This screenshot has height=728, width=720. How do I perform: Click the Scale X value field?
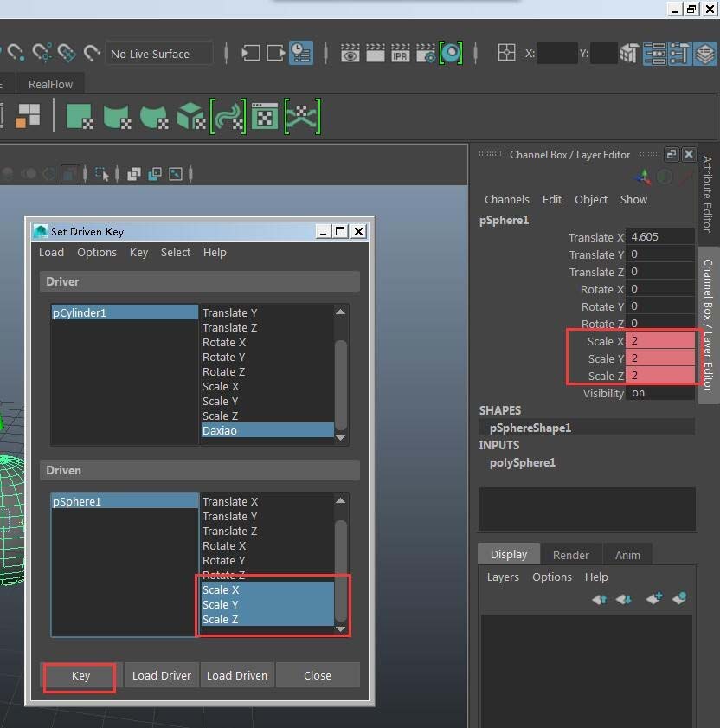(x=660, y=341)
